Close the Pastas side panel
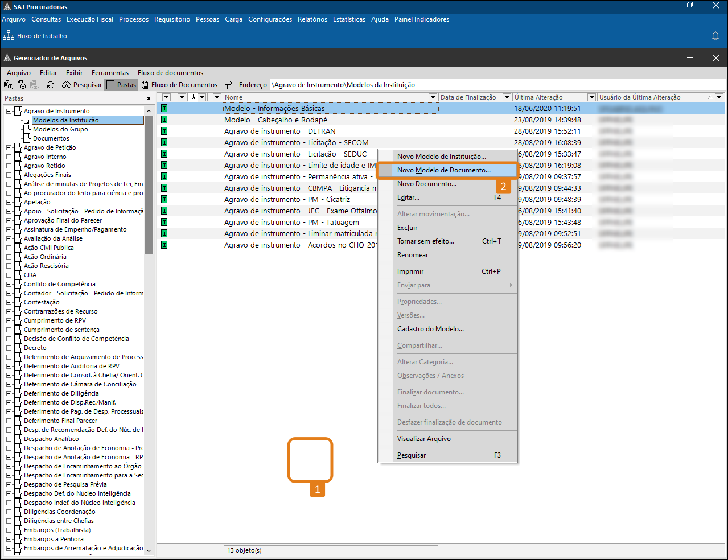 point(149,98)
